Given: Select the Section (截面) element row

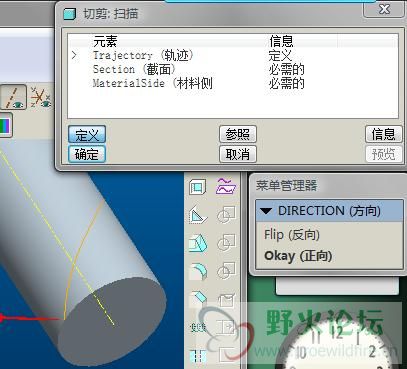Looking at the screenshot, I should [x=233, y=69].
